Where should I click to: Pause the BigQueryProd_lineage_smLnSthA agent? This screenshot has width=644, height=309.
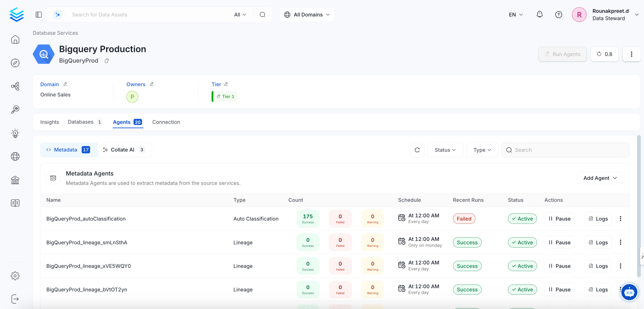click(559, 242)
